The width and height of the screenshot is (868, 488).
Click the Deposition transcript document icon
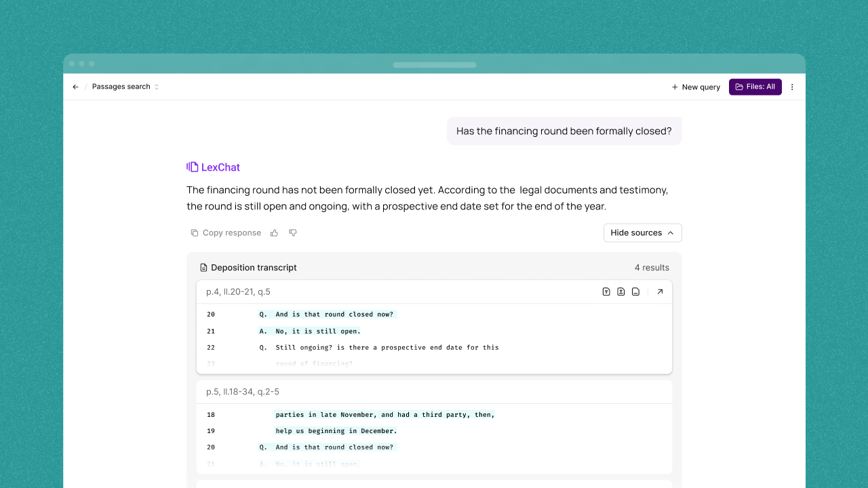pos(203,268)
